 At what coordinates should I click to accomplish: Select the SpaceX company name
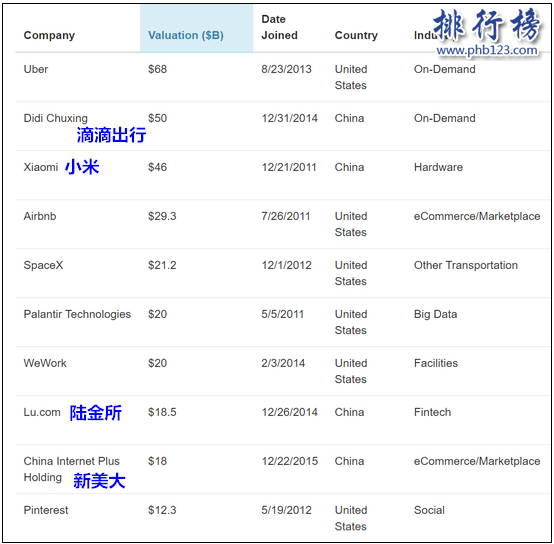43,265
